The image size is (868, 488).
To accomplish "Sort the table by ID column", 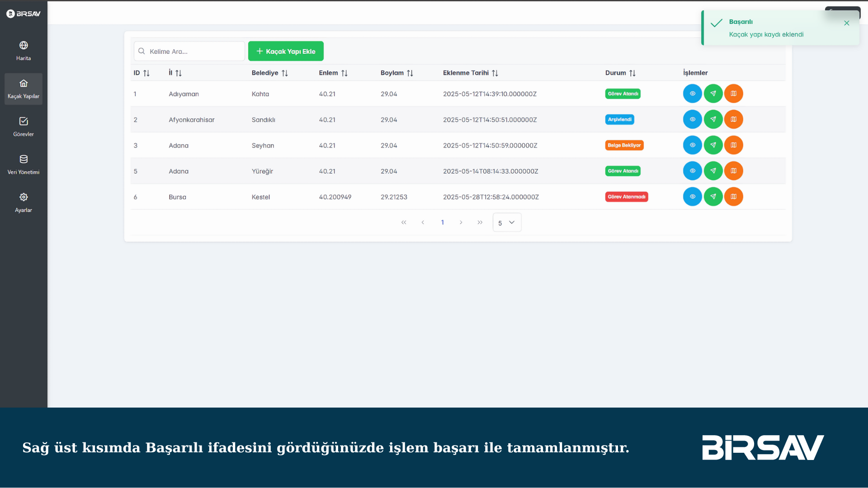I will (x=142, y=73).
